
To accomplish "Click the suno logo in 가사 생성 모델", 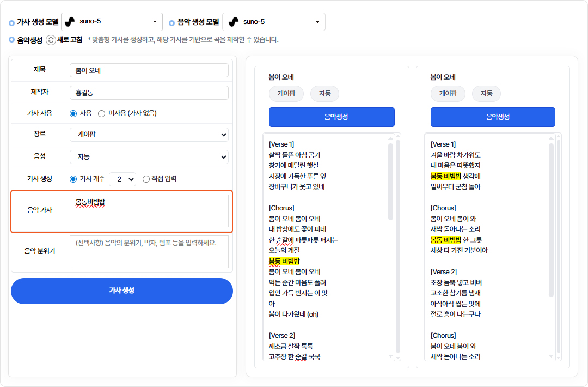I will coord(70,22).
